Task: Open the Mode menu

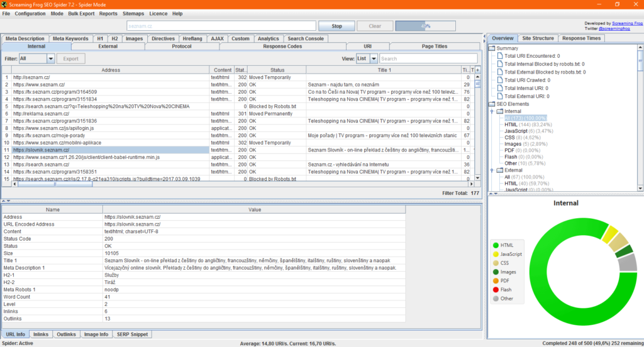Action: (x=57, y=14)
